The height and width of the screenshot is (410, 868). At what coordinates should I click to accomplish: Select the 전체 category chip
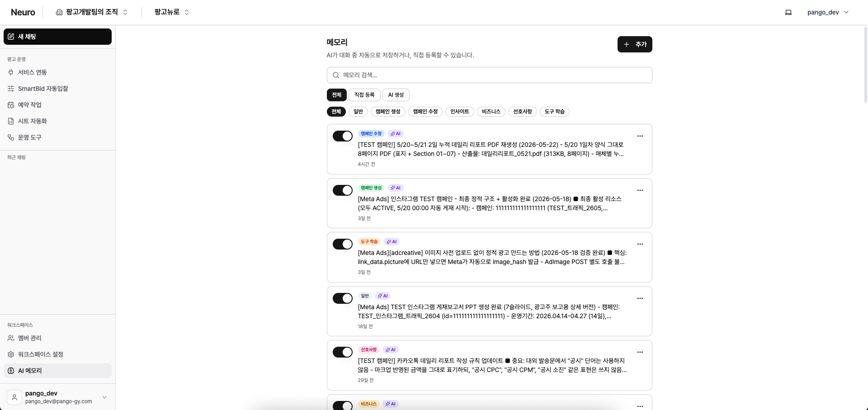(x=336, y=112)
